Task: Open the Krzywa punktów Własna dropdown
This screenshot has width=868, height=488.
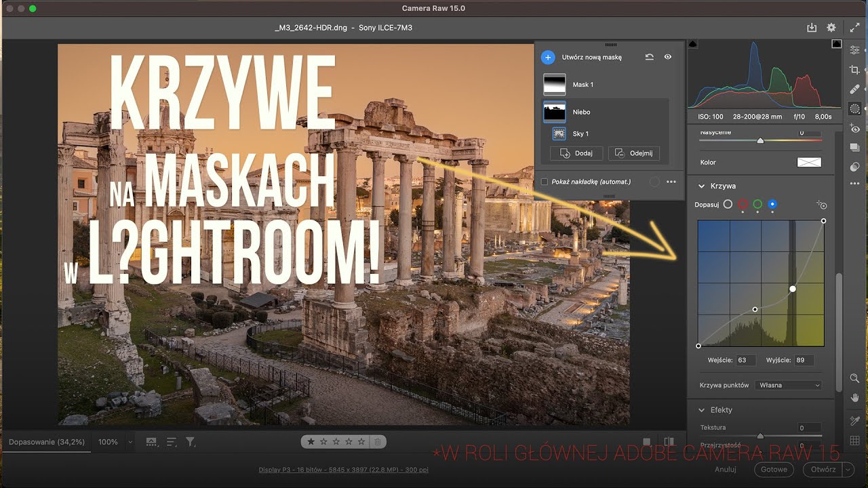Action: point(788,385)
